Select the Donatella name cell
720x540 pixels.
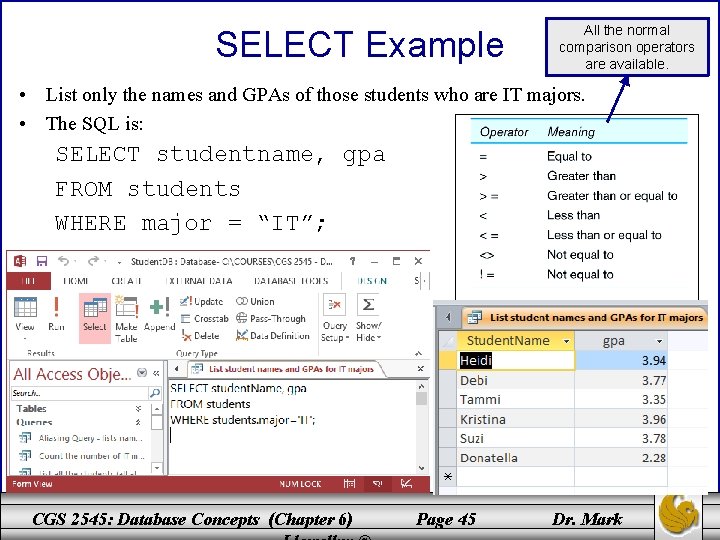pos(516,457)
